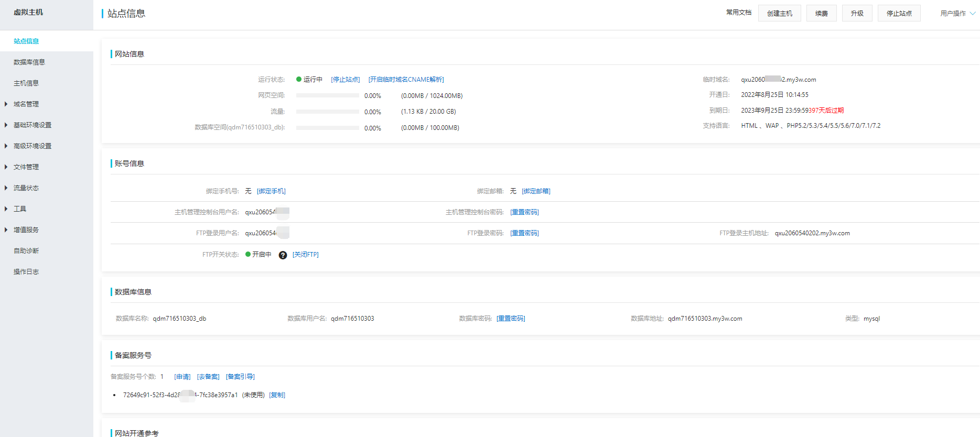
Task: Click 停止站点 link next to running status
Action: pos(345,80)
